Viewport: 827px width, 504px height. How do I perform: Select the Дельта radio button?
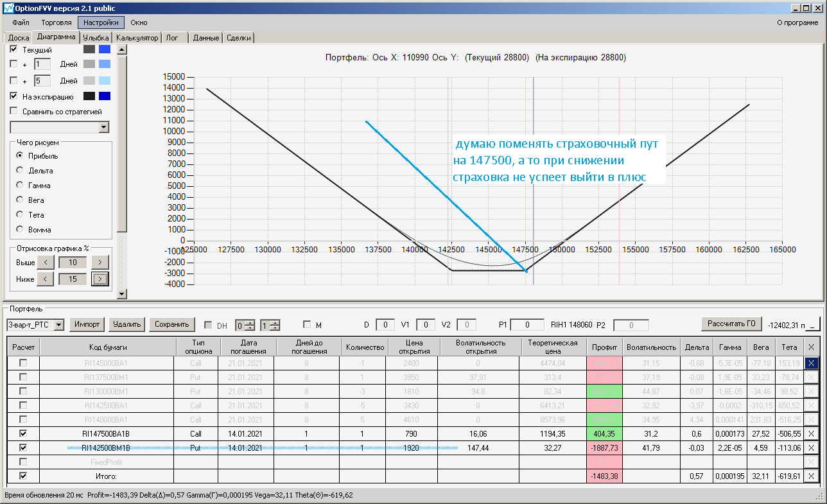pos(20,171)
